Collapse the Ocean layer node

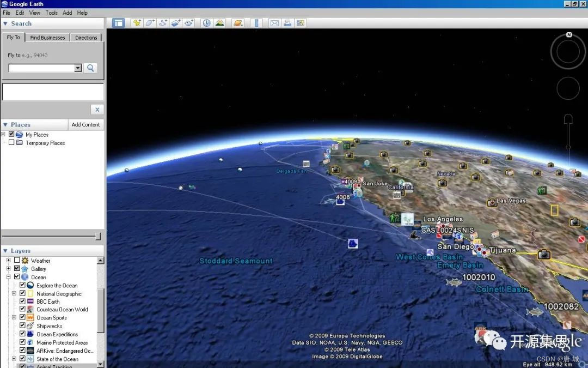[8, 277]
